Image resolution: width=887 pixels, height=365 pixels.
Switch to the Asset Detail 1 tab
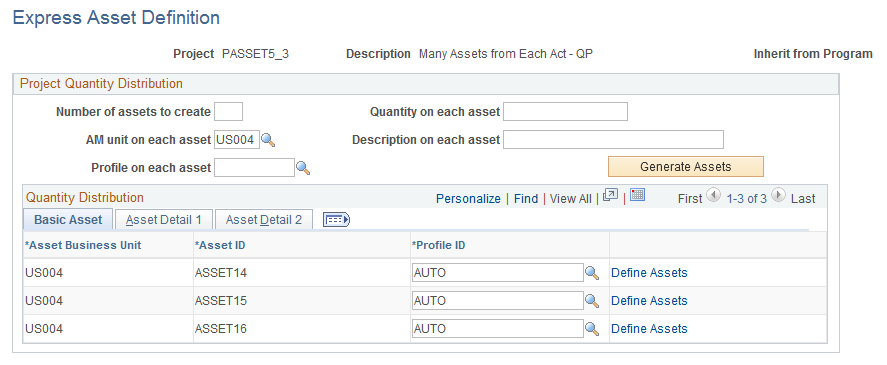tap(163, 220)
